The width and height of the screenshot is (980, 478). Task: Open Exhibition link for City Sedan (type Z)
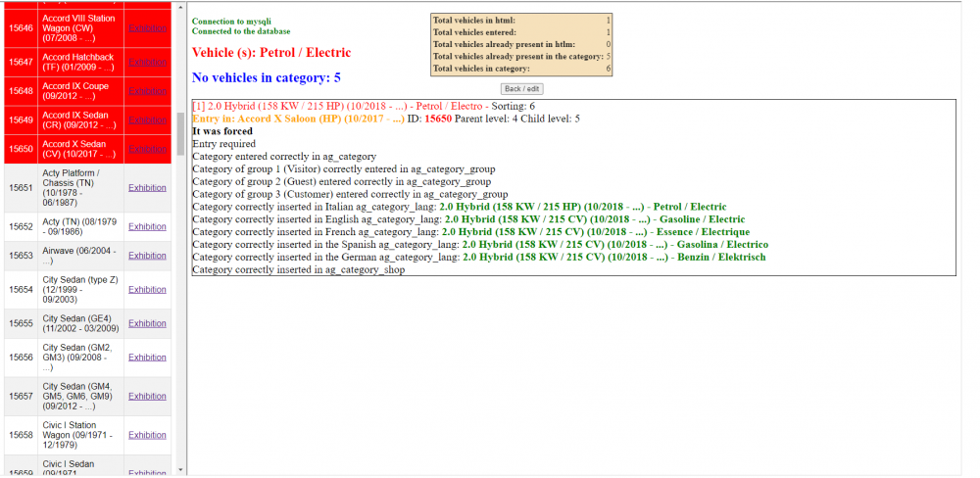[x=148, y=289]
